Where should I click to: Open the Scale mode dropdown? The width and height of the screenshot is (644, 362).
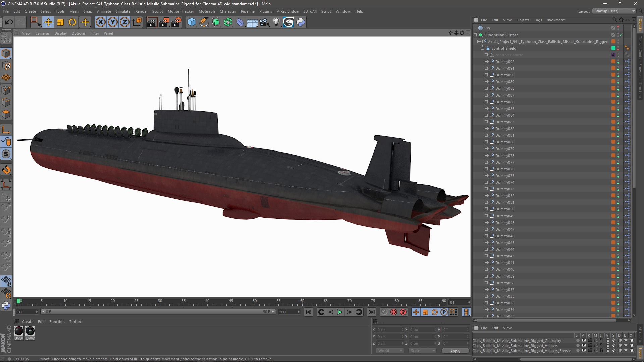tap(422, 351)
